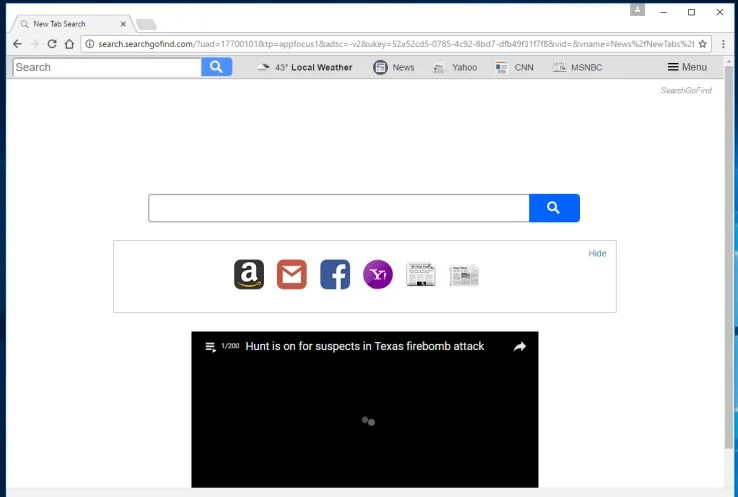Click the big blue search button
This screenshot has width=738, height=497.
(x=554, y=208)
